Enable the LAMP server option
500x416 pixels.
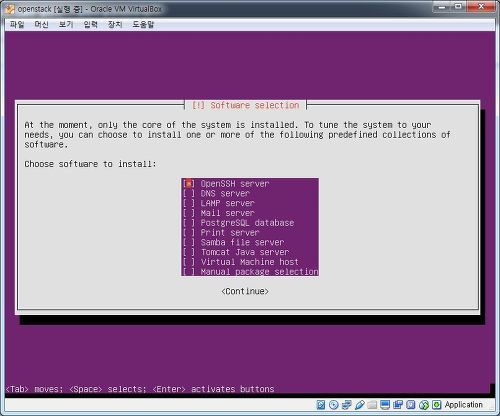tap(189, 203)
